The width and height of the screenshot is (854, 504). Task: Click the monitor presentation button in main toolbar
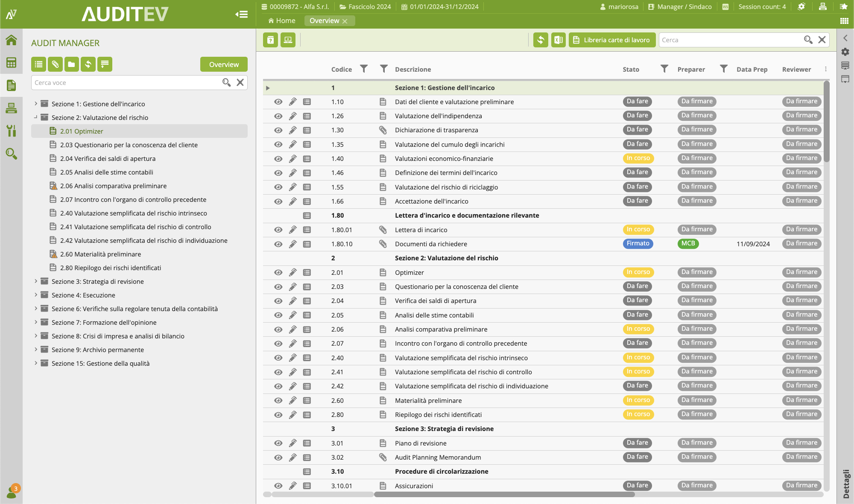pos(288,40)
